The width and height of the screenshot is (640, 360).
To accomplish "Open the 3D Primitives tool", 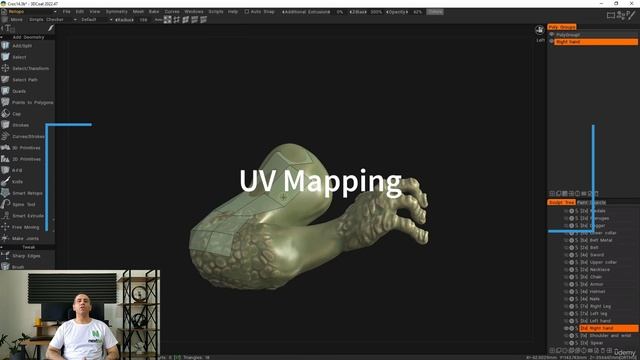I will (x=27, y=148).
